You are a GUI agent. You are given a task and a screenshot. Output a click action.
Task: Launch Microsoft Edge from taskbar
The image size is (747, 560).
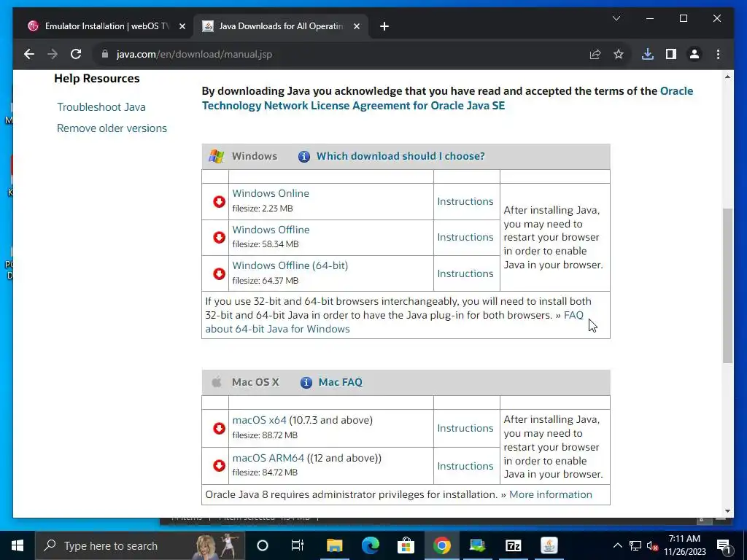click(x=370, y=545)
